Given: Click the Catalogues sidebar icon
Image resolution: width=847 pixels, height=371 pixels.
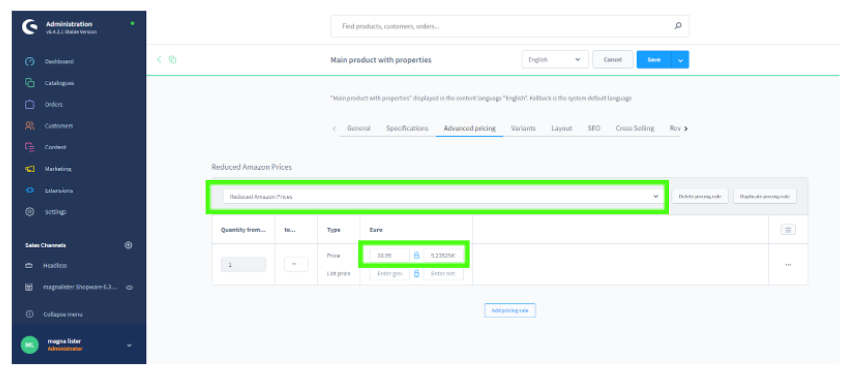Looking at the screenshot, I should tap(30, 83).
